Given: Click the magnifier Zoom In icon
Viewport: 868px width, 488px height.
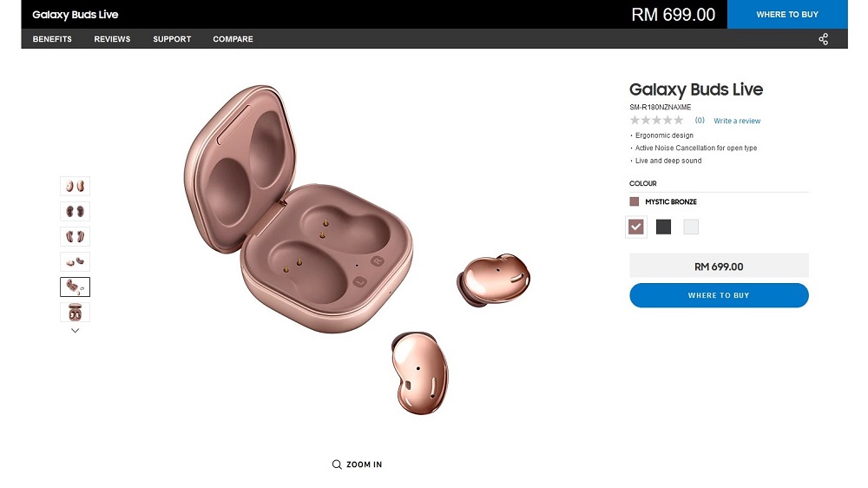Looking at the screenshot, I should 337,465.
